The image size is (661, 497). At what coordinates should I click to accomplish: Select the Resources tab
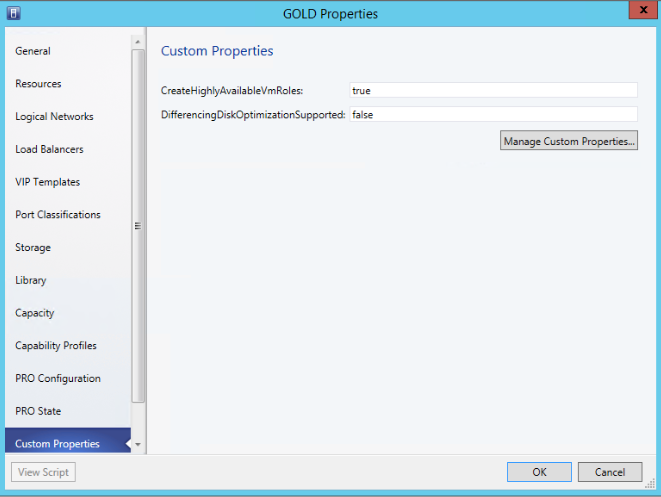[38, 84]
